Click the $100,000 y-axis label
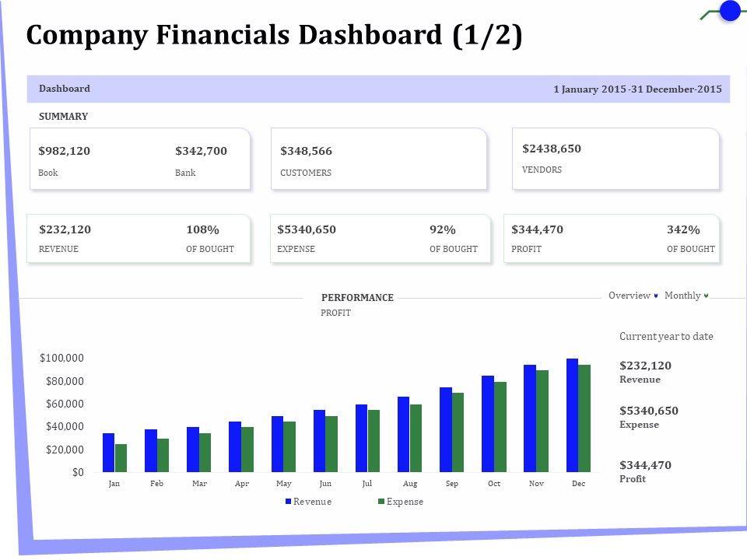The height and width of the screenshot is (560, 747). 62,358
